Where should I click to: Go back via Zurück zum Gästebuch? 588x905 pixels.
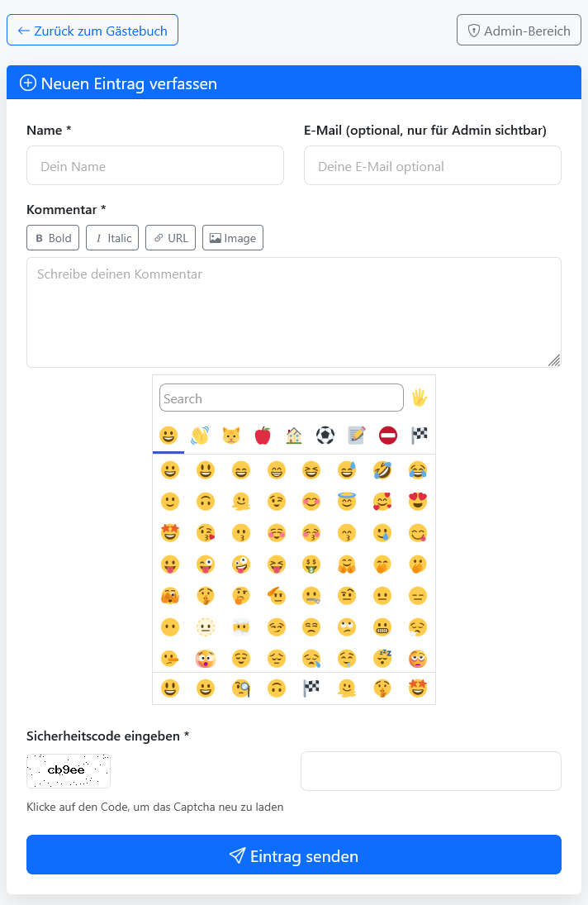[x=92, y=31]
